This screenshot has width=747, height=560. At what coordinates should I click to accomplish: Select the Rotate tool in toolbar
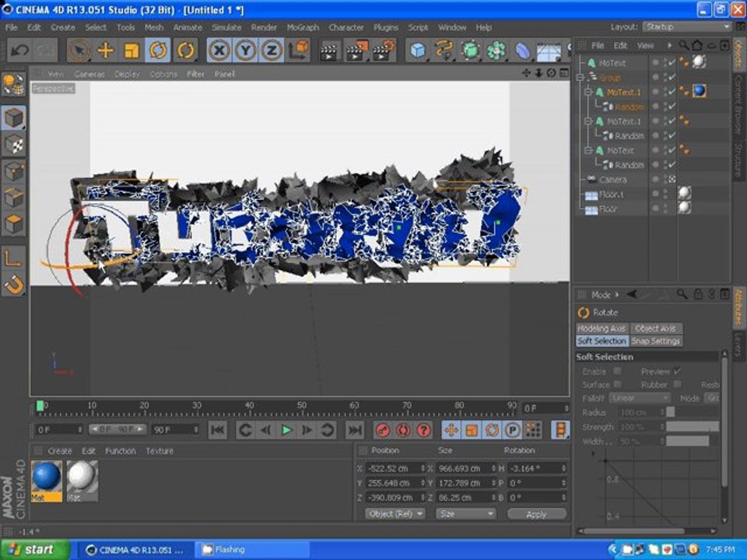point(158,50)
